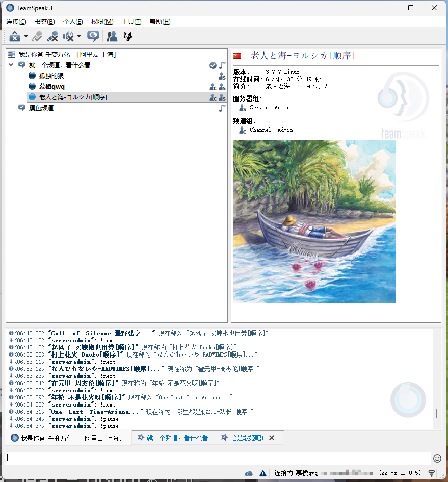Viewport: 448px width, 482px height.
Task: Mute your microphone from the toolbar
Action: 52,36
